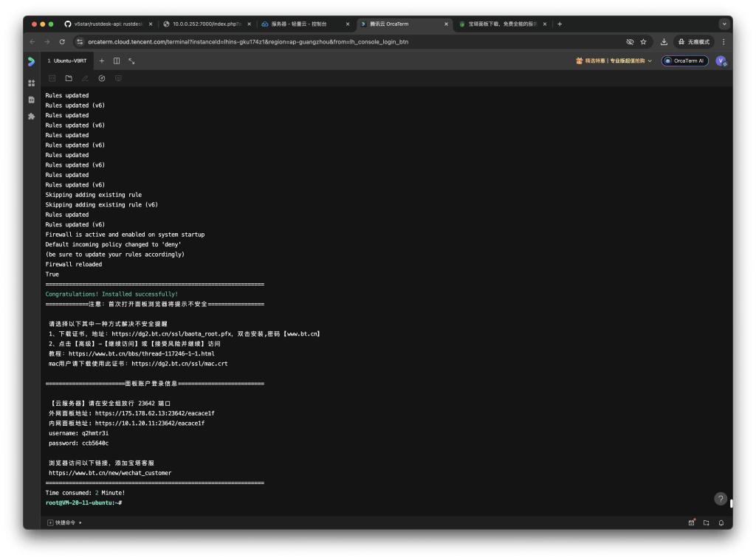Open the file manager folder icon

[69, 78]
